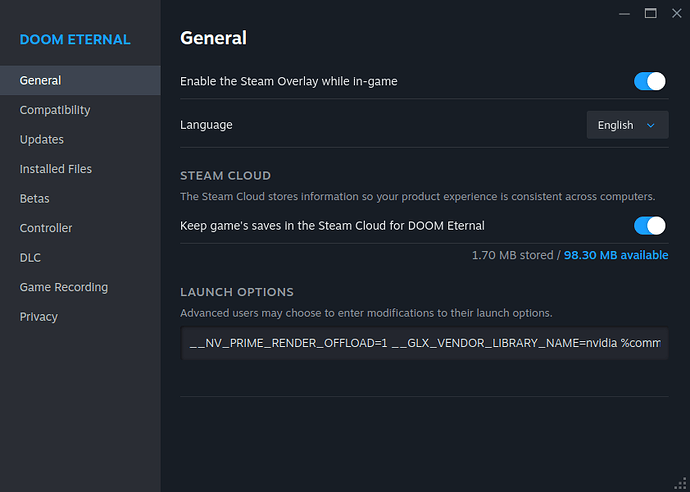The width and height of the screenshot is (690, 492).
Task: Go to the Privacy section
Action: coord(39,317)
